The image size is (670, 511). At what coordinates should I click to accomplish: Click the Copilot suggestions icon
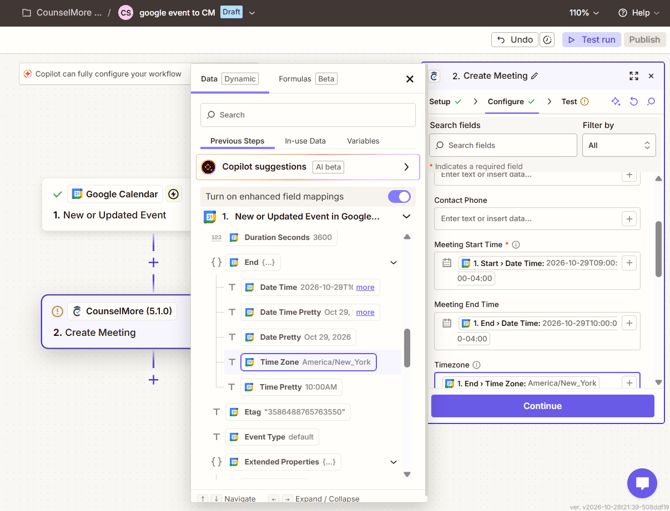(x=209, y=167)
